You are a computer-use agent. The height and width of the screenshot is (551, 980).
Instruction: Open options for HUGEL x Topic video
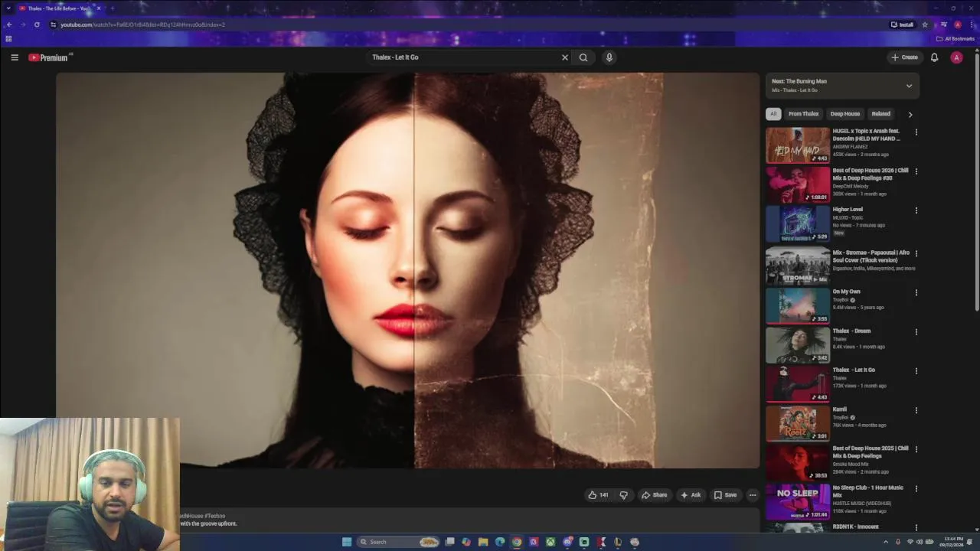click(916, 132)
